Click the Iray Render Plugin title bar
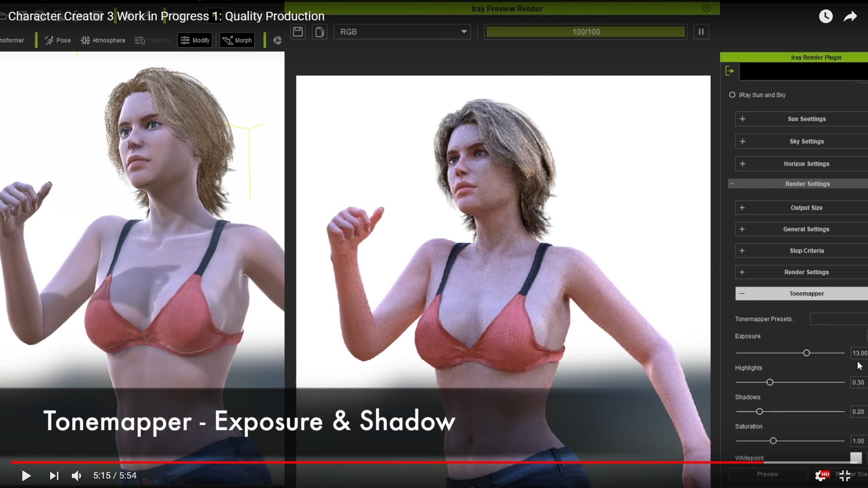Image resolution: width=868 pixels, height=488 pixels. point(794,57)
